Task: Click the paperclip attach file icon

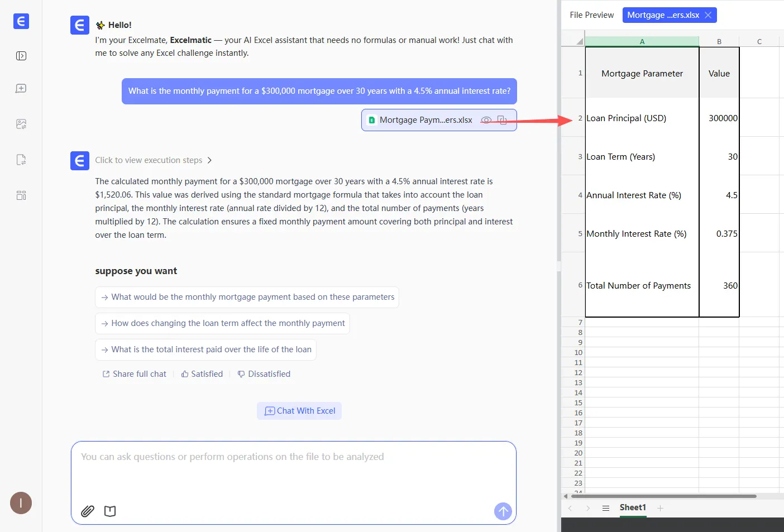Action: coord(88,511)
